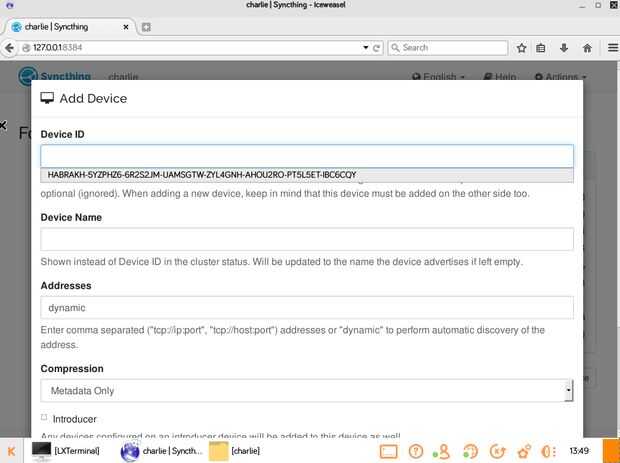
Task: Enable the Introducer checkbox
Action: [x=44, y=417]
